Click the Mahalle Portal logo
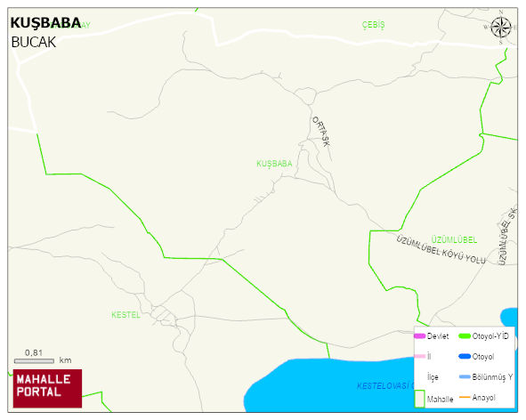The height and width of the screenshot is (420, 526). (x=47, y=389)
